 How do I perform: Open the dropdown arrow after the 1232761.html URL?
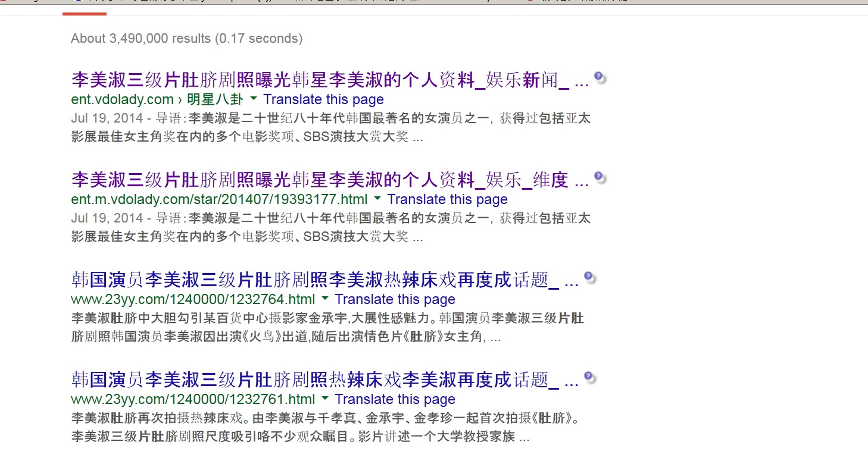[325, 399]
